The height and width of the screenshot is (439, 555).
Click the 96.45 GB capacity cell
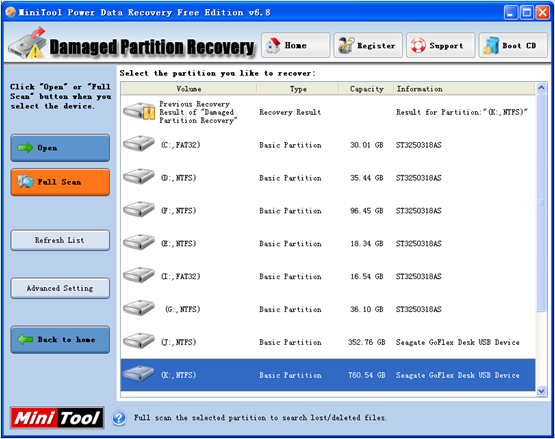pos(367,211)
